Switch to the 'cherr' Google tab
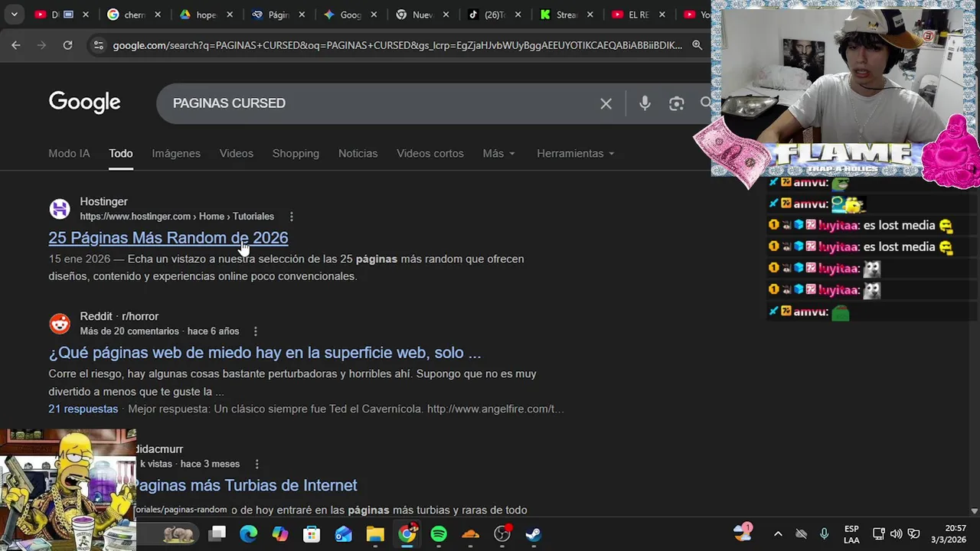This screenshot has height=551, width=980. pos(134,15)
